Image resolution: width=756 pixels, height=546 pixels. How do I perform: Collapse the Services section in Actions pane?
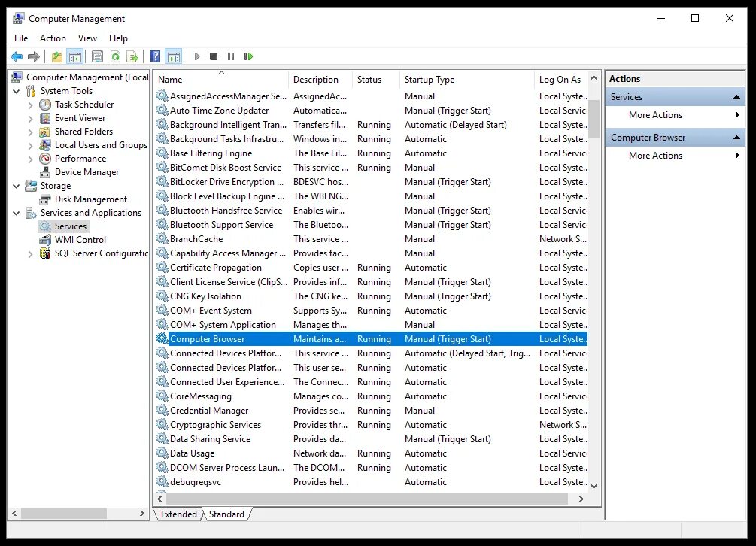(x=736, y=97)
